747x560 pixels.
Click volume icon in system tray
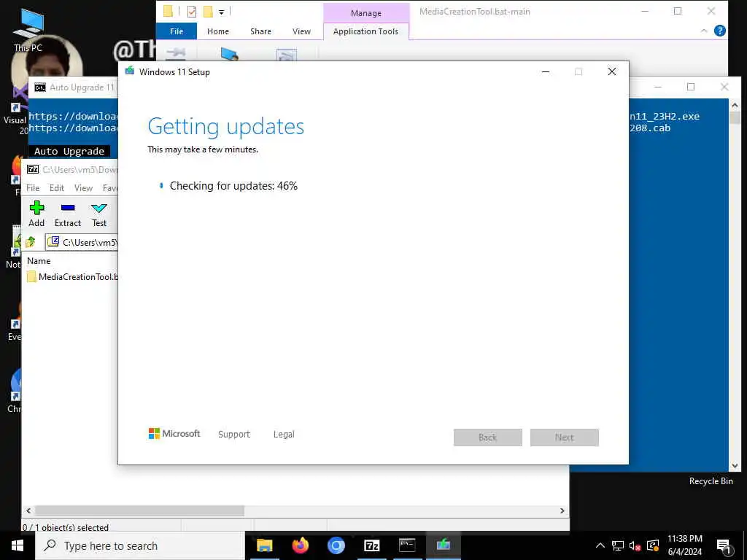pos(635,545)
